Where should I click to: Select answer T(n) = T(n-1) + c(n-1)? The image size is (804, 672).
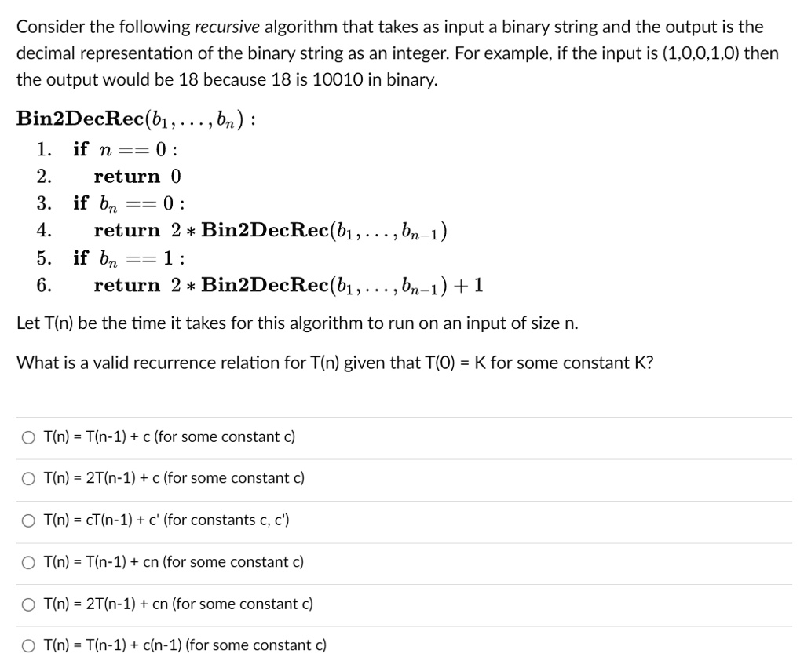(28, 645)
